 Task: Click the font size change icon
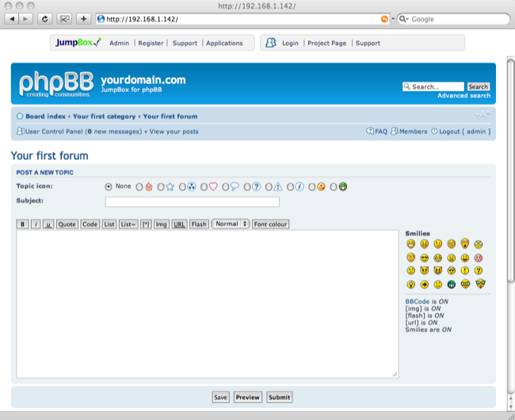483,114
